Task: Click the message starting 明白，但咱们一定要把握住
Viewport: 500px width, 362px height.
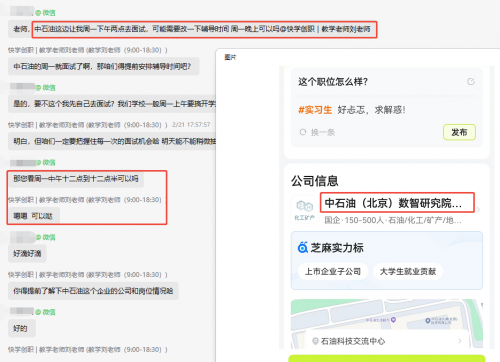Action: coord(112,141)
